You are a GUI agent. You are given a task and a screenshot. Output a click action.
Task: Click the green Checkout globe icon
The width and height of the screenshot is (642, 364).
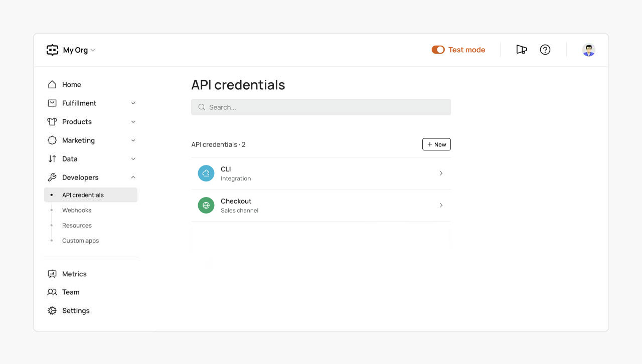point(206,205)
